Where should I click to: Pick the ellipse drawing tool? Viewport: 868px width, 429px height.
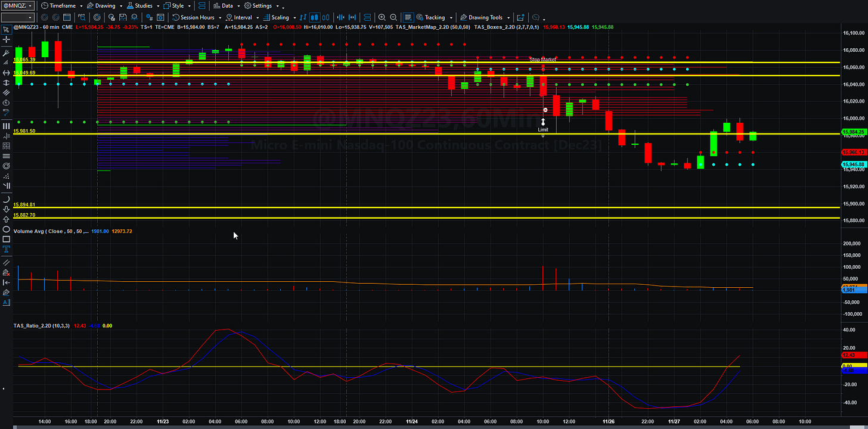pos(7,229)
